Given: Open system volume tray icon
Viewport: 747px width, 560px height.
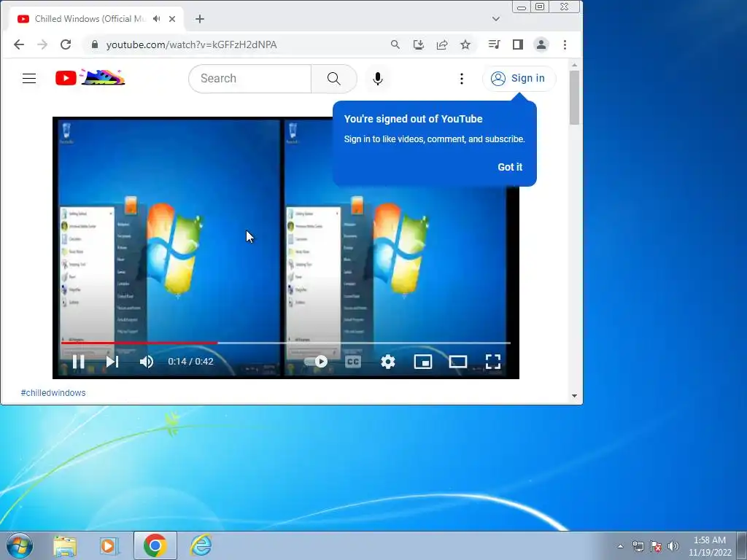Looking at the screenshot, I should click(673, 546).
